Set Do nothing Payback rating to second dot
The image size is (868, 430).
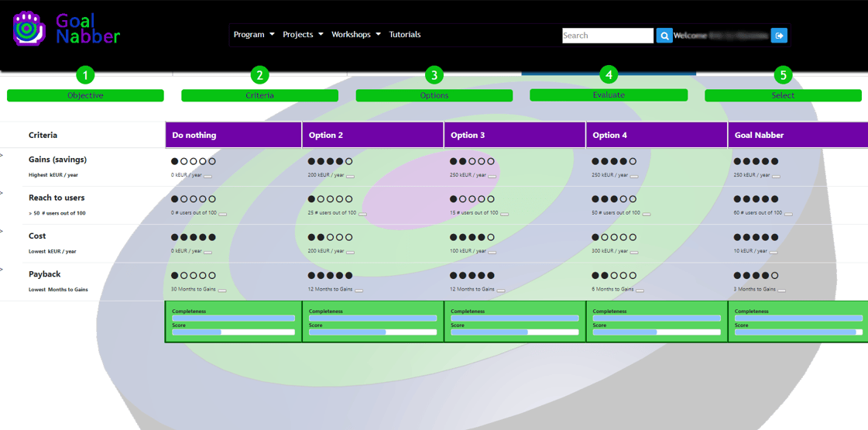pyautogui.click(x=184, y=275)
